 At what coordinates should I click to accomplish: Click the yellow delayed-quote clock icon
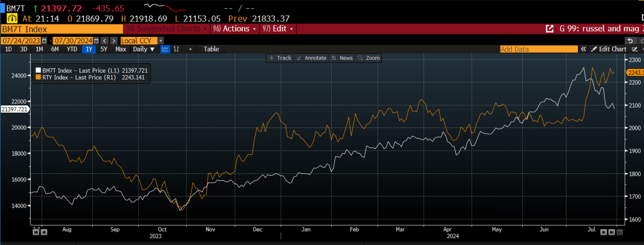click(x=12, y=18)
